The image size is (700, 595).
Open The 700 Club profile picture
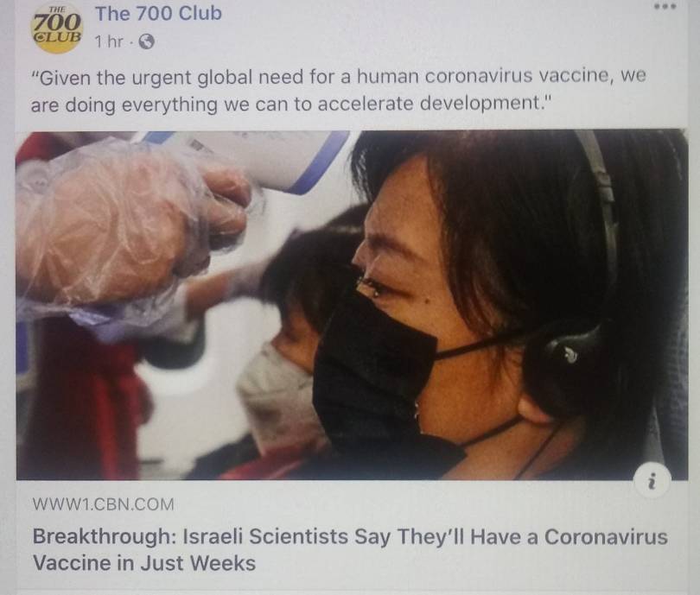point(57,28)
